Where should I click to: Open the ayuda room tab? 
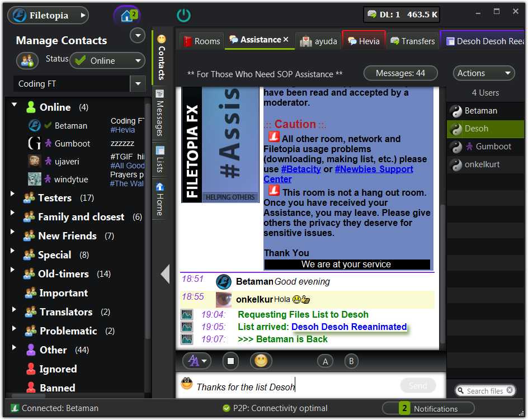(319, 41)
